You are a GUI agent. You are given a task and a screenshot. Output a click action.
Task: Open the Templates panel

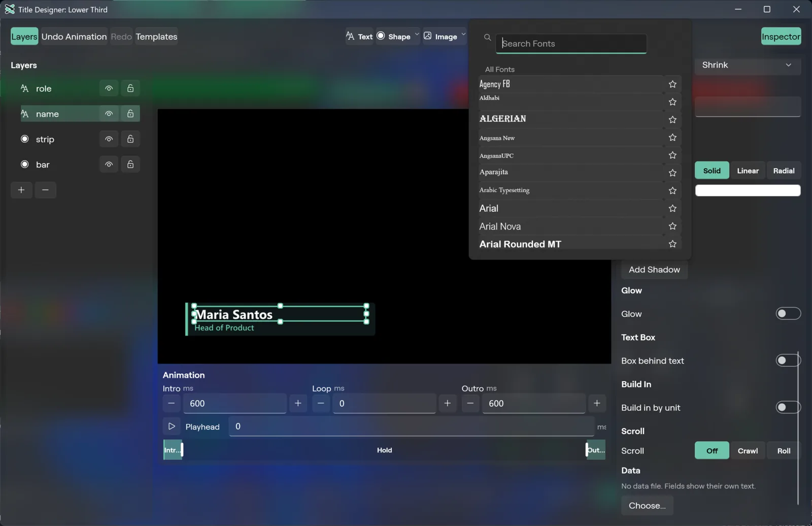(156, 37)
